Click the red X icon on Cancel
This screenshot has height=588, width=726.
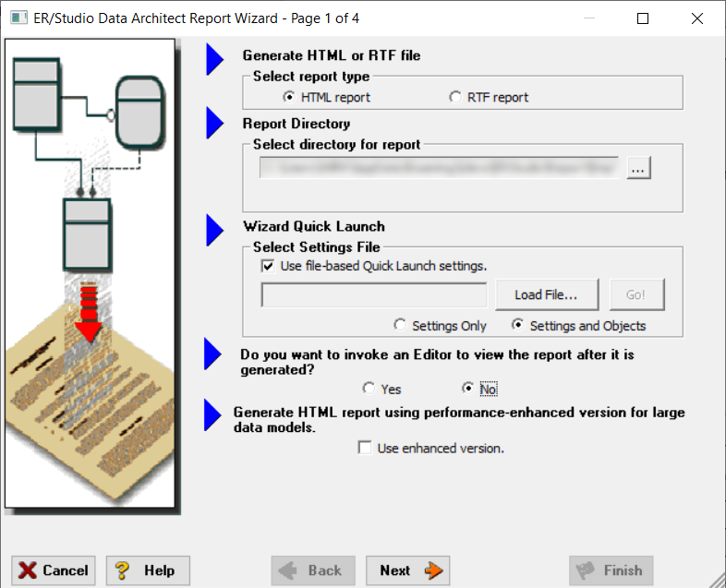[28, 570]
